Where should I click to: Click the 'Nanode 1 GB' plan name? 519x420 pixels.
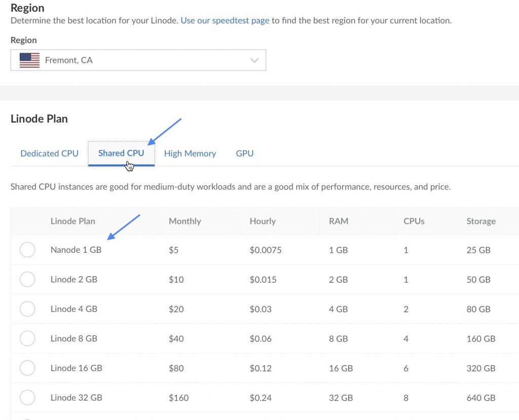pyautogui.click(x=76, y=250)
